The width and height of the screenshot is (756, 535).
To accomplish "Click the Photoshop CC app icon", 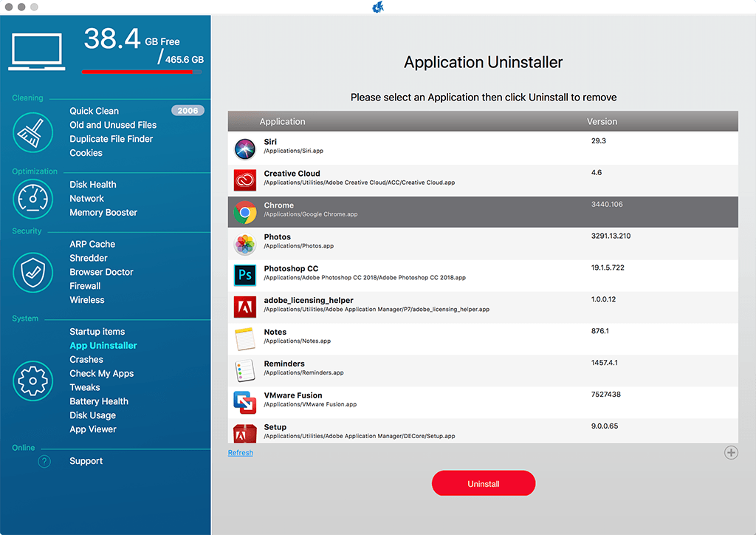I will 245,276.
